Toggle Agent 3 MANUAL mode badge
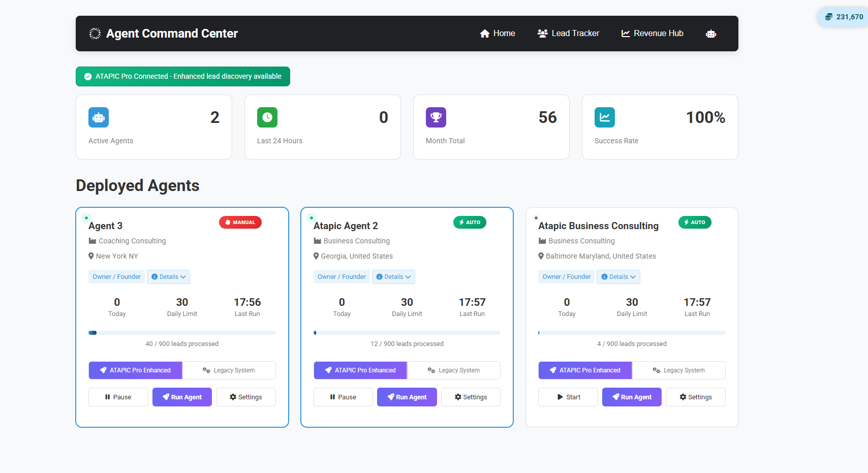 pos(240,223)
